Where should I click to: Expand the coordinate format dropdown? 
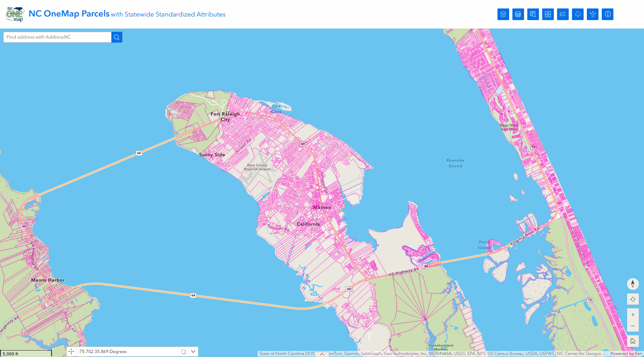coord(193,352)
